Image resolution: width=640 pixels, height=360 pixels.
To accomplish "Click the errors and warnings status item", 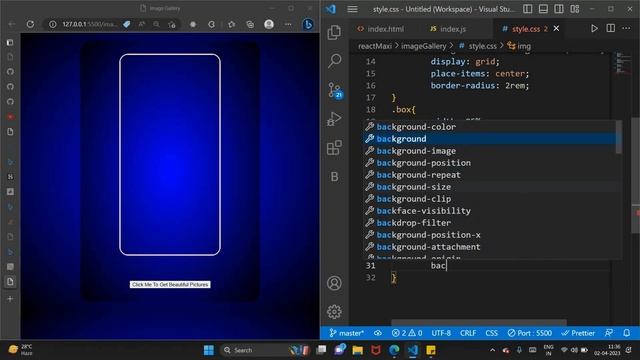I will coord(407,333).
